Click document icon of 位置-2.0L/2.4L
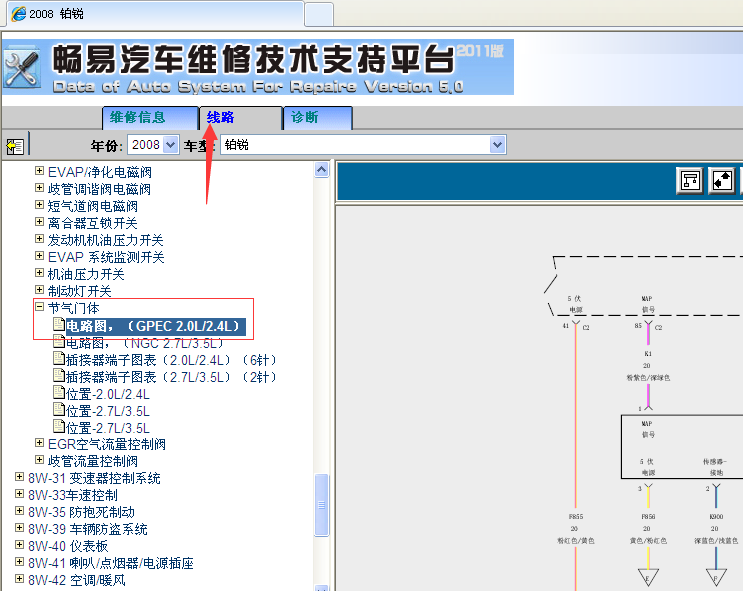 [x=59, y=392]
